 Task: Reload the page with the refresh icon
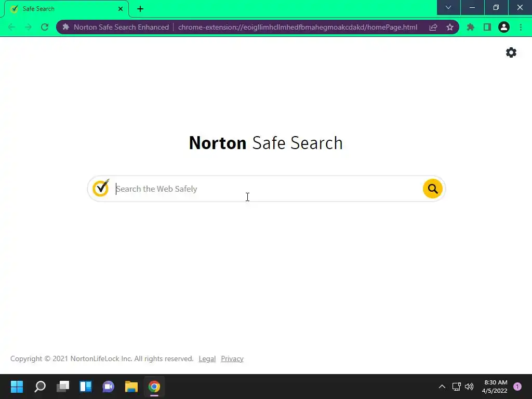tap(45, 27)
